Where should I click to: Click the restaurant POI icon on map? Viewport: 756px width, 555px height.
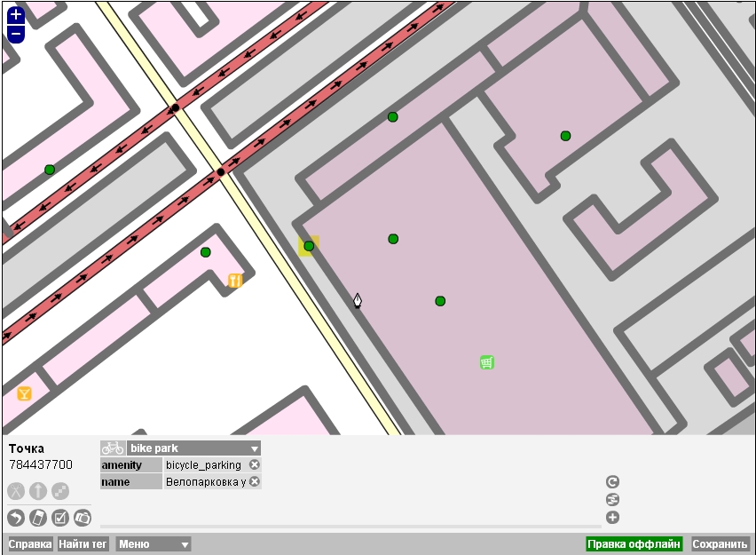click(x=235, y=281)
